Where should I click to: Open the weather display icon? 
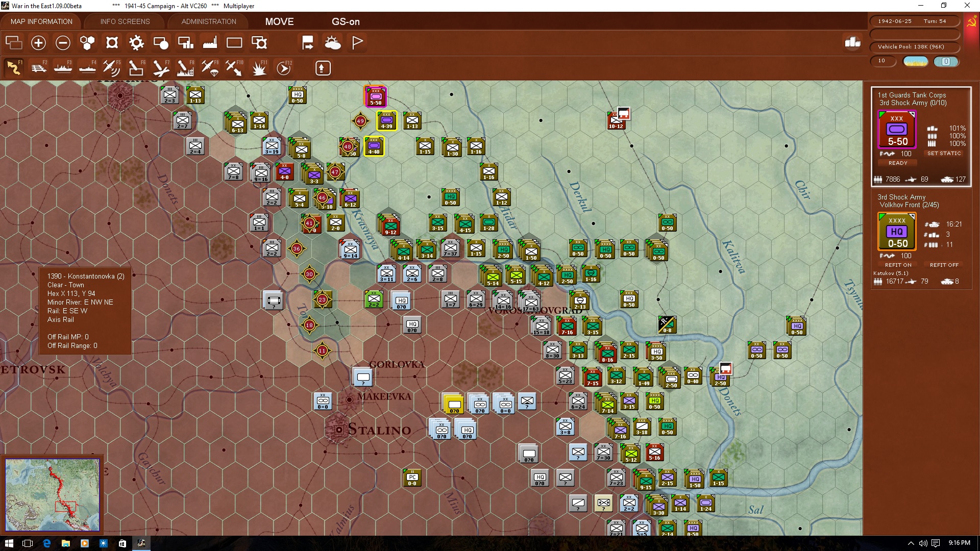[x=333, y=43]
